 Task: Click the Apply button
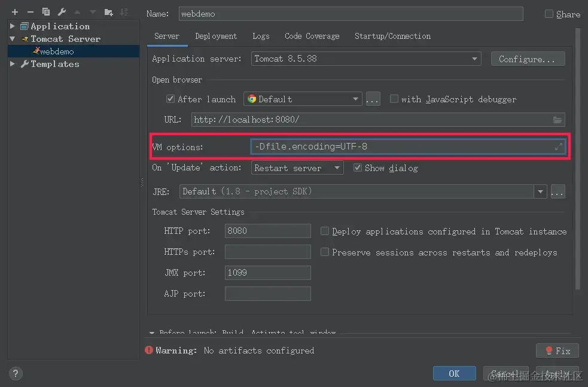557,373
